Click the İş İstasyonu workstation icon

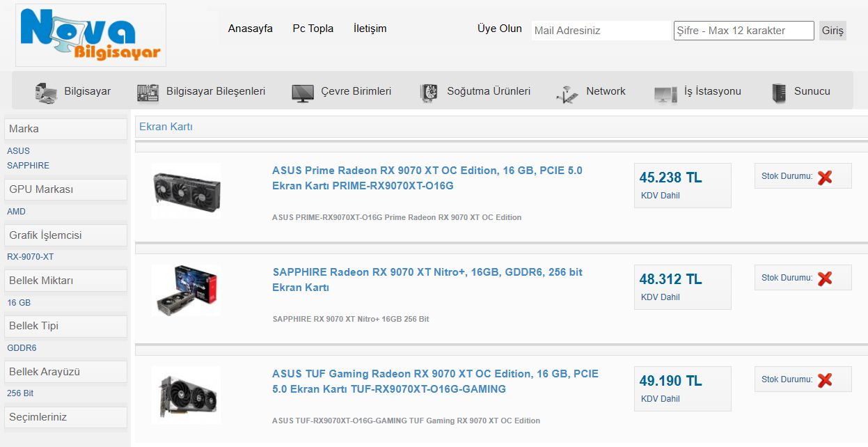pos(665,93)
